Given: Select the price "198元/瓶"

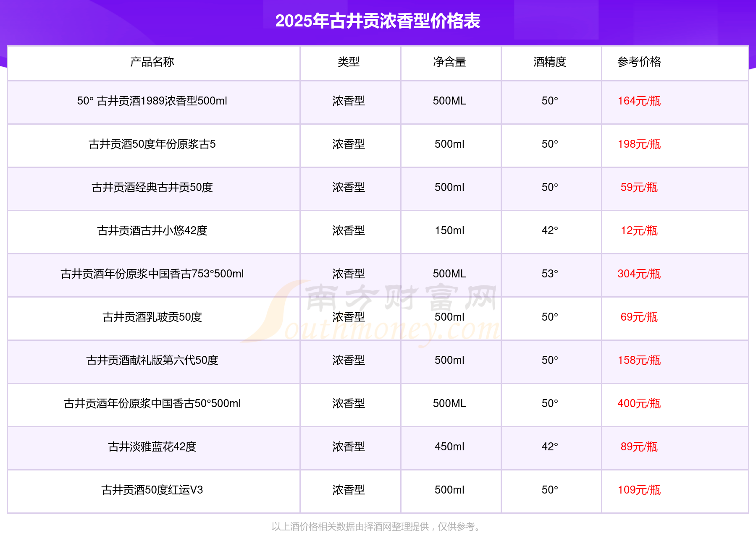Looking at the screenshot, I should (639, 144).
